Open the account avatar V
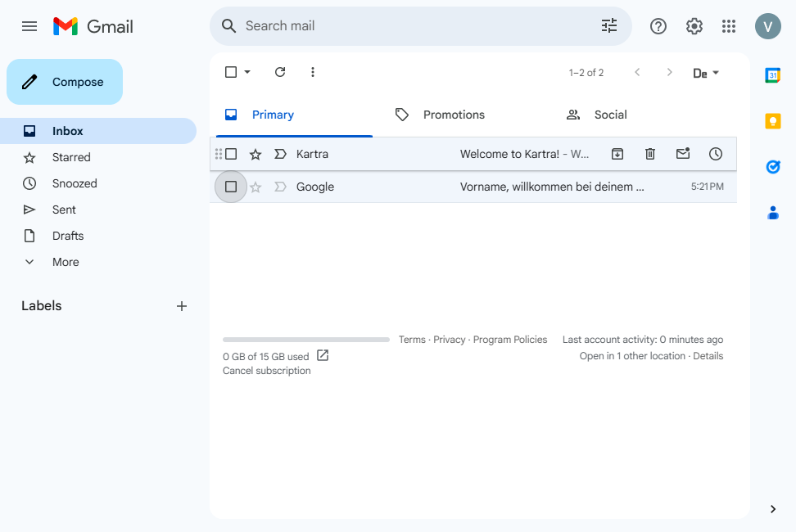 pos(767,26)
